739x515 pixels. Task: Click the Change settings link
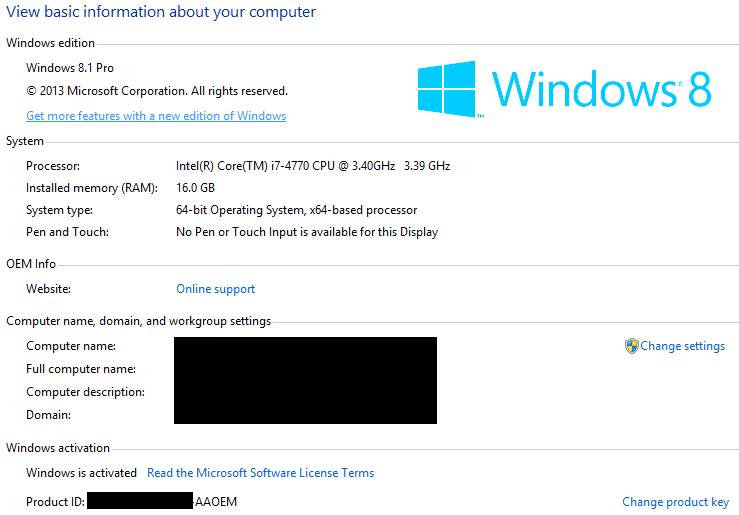pyautogui.click(x=682, y=346)
